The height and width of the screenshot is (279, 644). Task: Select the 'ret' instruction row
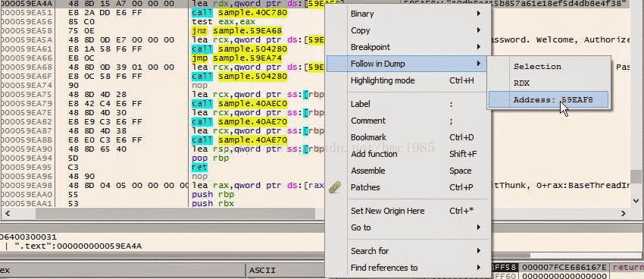point(199,168)
